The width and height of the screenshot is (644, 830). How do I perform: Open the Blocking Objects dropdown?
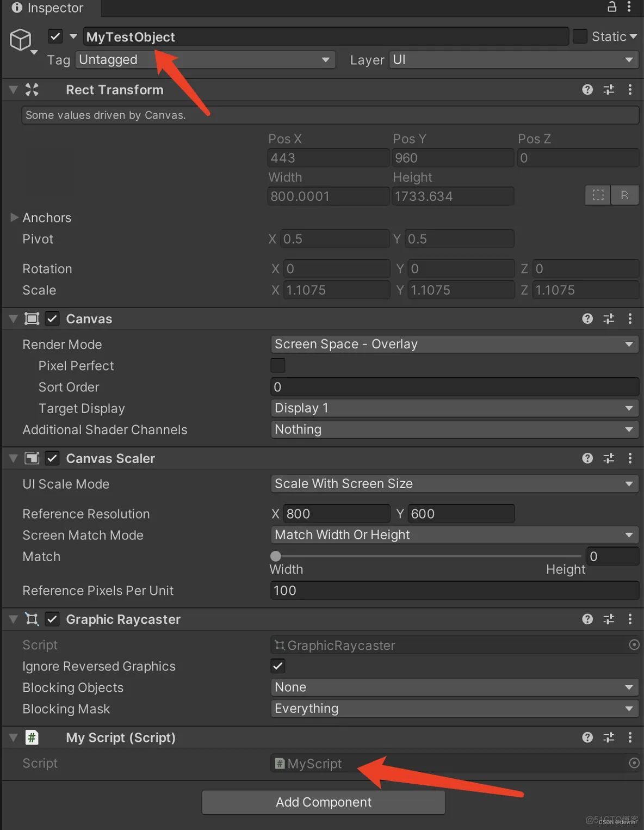click(x=455, y=687)
